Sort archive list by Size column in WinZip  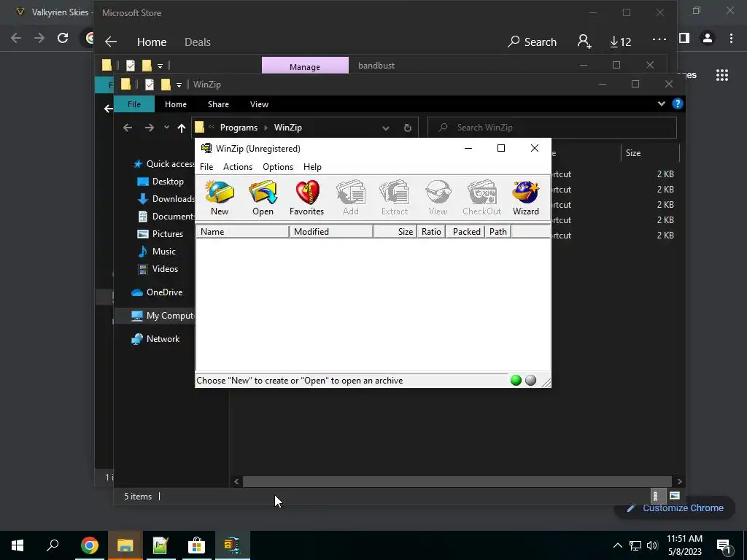(x=395, y=231)
